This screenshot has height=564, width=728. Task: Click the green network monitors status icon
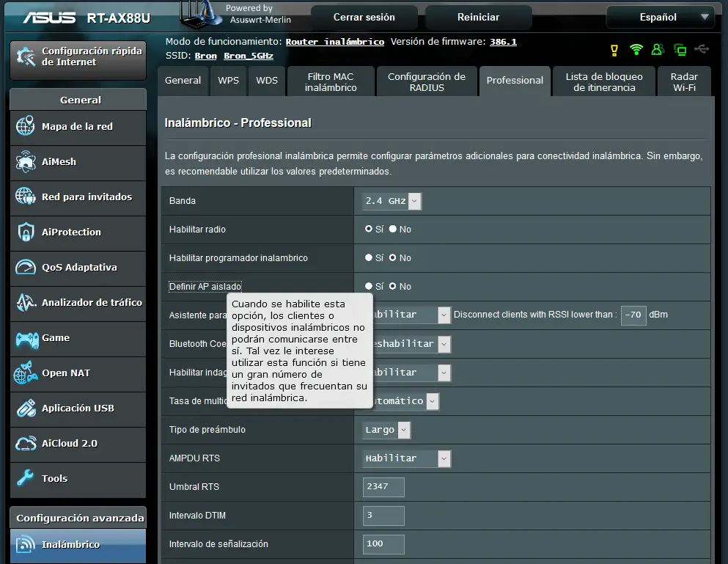680,50
